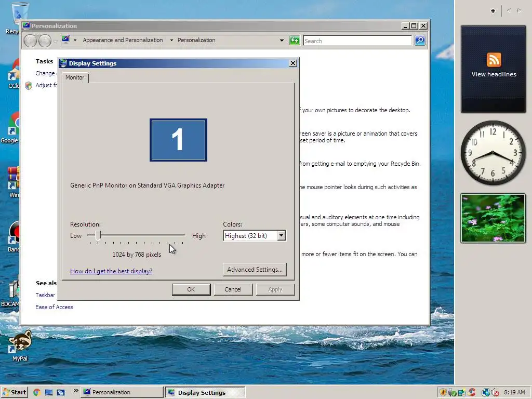Click the CCleaner tray icon
The image size is (532, 399).
point(472,393)
